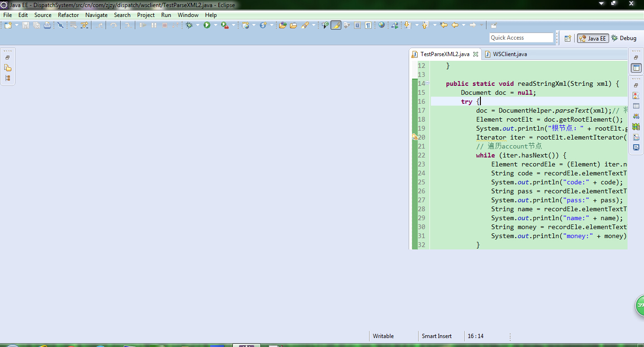Expand the New file dropdown arrow
The width and height of the screenshot is (644, 347).
[17, 25]
